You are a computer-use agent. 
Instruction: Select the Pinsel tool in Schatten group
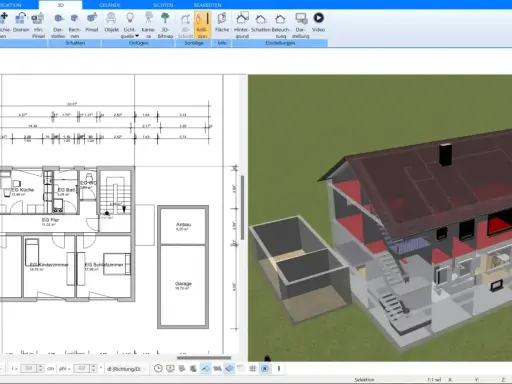click(92, 23)
